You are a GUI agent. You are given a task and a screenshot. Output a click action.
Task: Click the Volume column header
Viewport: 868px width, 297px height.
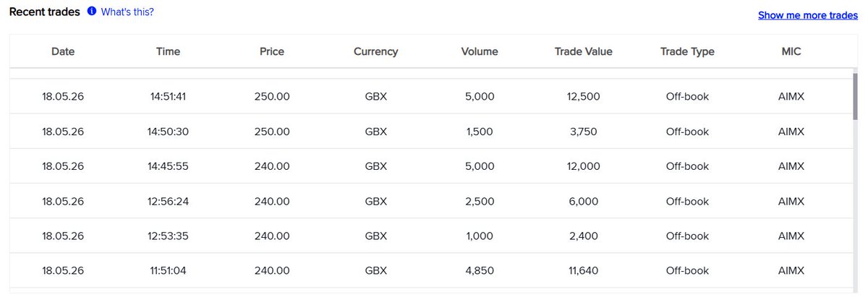tap(480, 51)
